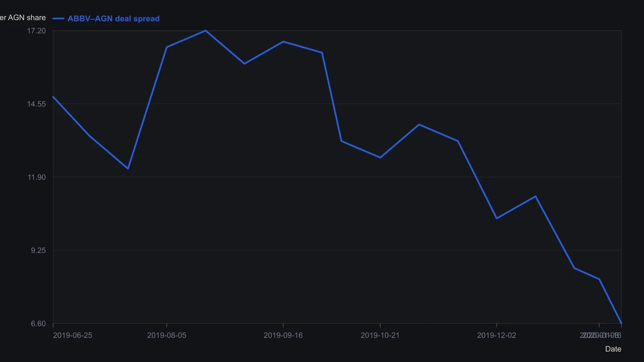
Task: Click the Date axis title
Action: pyautogui.click(x=613, y=349)
